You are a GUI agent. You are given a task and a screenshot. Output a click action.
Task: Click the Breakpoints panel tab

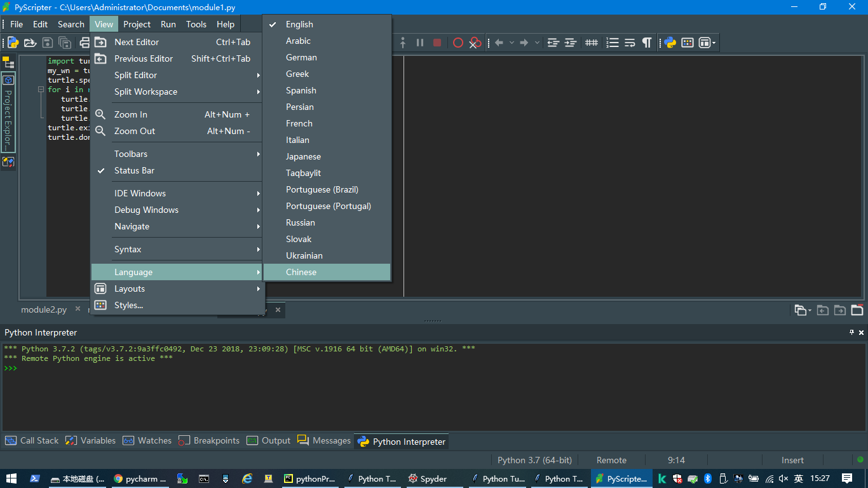(209, 440)
